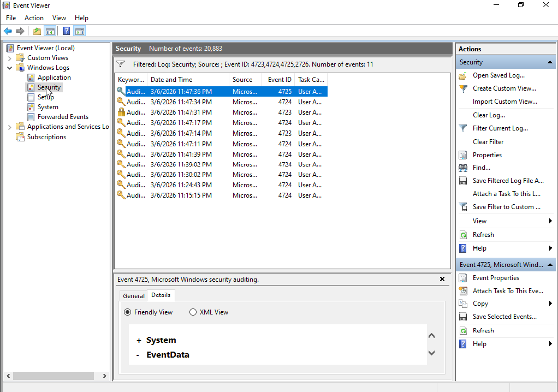Select the XML View radio button
The height and width of the screenshot is (392, 558).
pyautogui.click(x=193, y=312)
